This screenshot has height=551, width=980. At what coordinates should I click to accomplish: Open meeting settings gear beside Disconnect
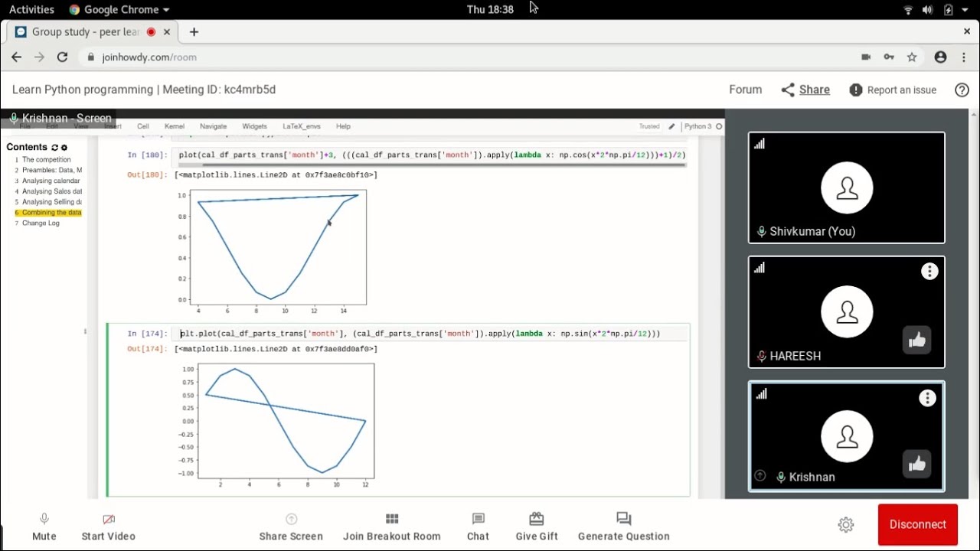tap(846, 524)
